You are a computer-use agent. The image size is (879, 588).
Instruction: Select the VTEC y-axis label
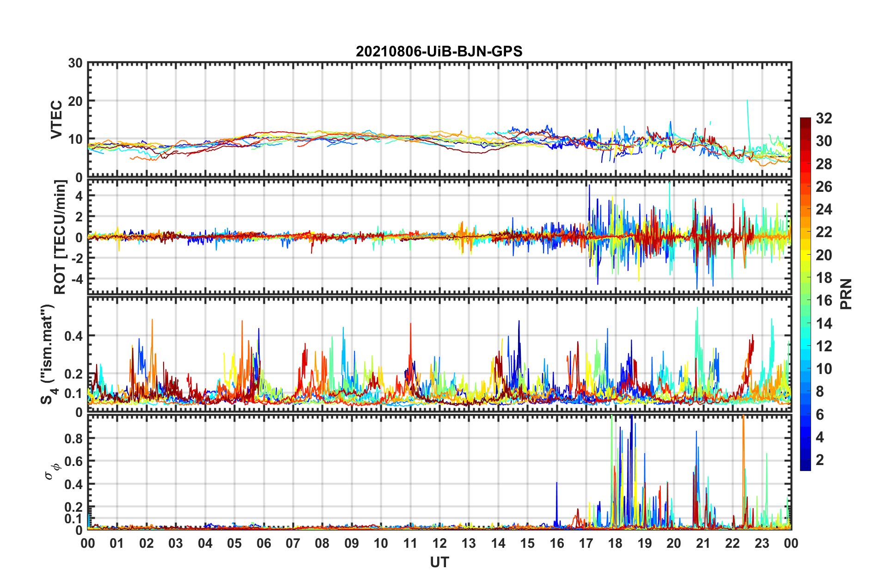pyautogui.click(x=56, y=120)
